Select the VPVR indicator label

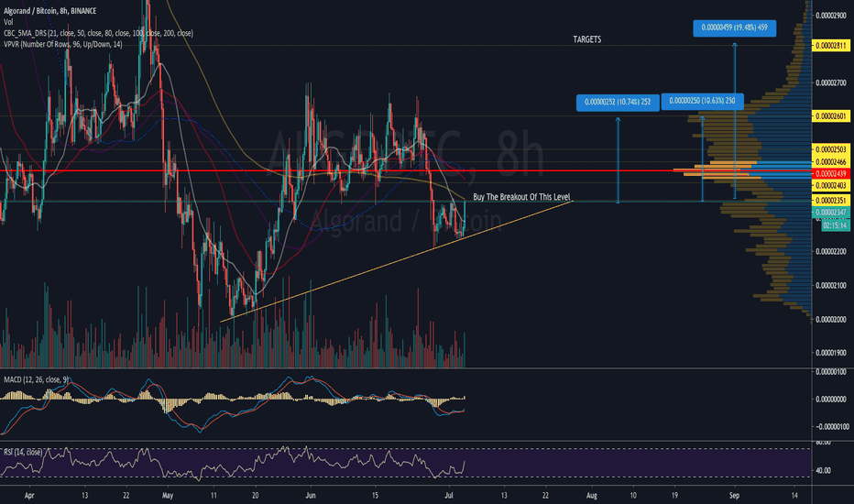click(x=62, y=44)
